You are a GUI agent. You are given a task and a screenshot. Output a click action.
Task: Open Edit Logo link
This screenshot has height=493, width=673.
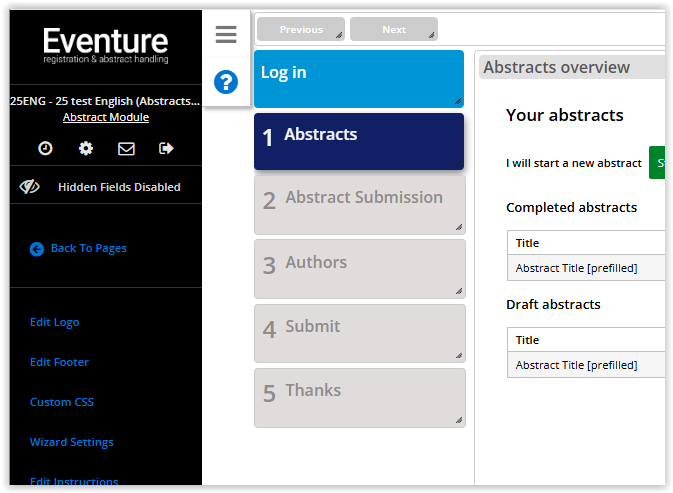pyautogui.click(x=55, y=323)
